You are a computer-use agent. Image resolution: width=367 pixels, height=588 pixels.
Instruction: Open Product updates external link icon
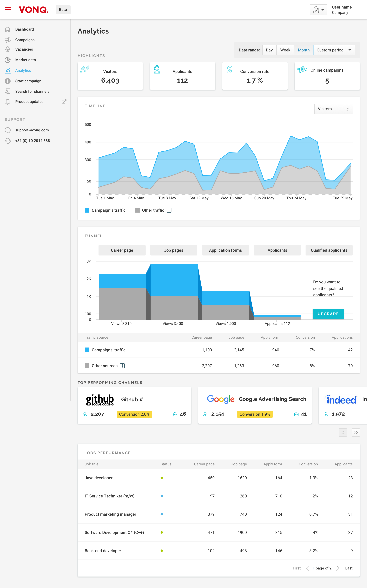click(64, 101)
